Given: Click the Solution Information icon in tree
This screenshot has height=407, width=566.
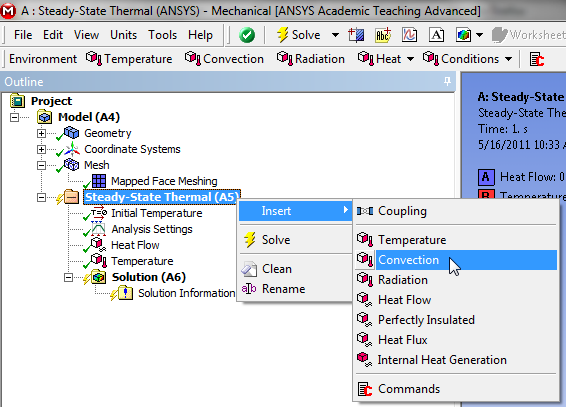Looking at the screenshot, I should pos(125,293).
